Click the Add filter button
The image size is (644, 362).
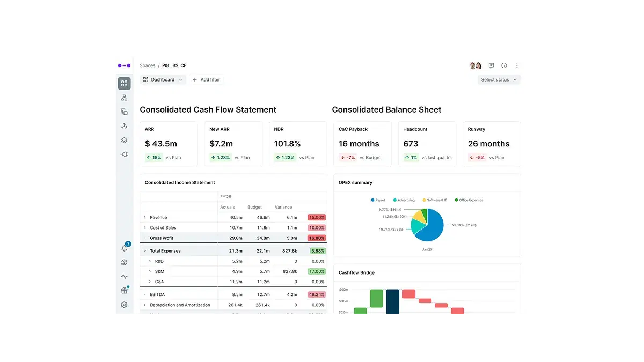[206, 79]
